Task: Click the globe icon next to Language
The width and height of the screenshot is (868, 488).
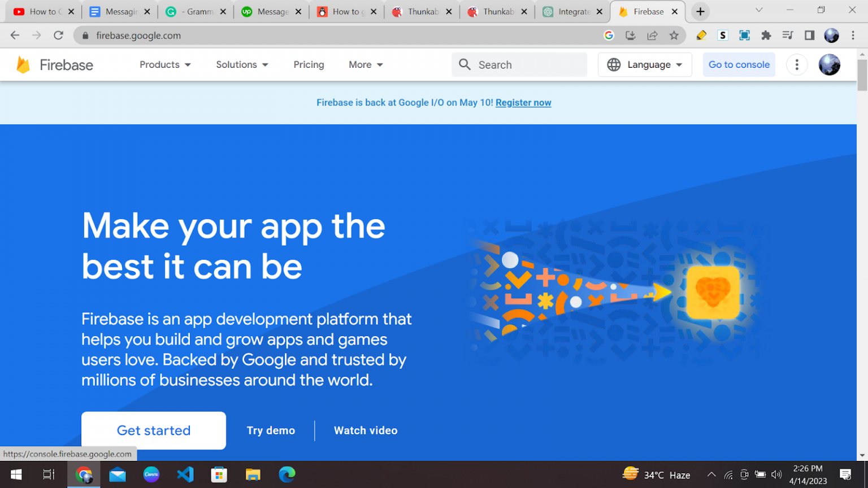Action: click(614, 64)
